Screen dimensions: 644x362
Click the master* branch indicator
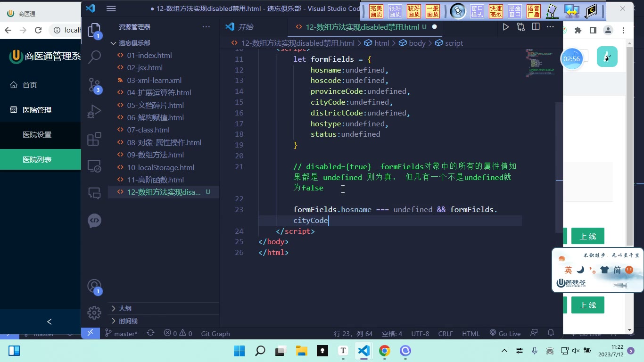[x=121, y=333]
